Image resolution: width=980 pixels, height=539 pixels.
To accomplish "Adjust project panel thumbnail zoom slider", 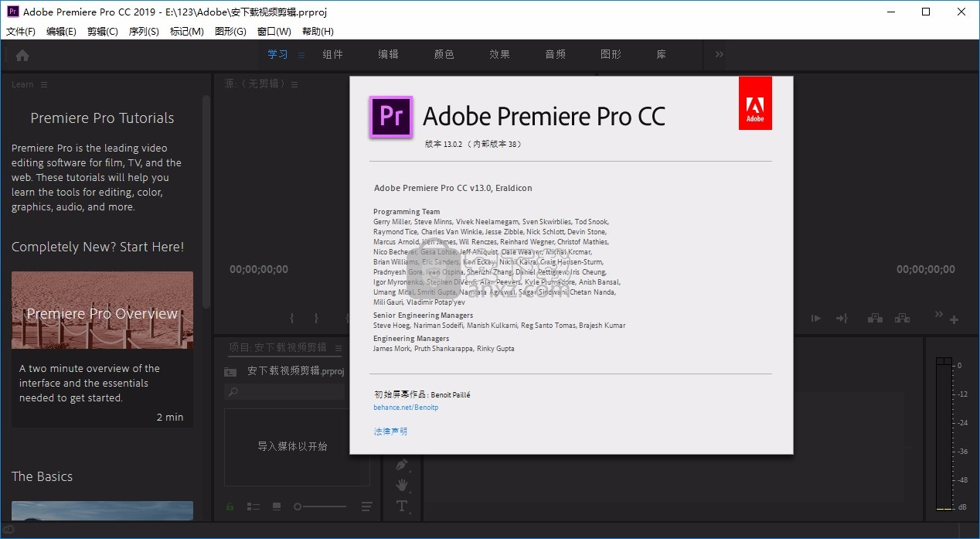I will pyautogui.click(x=321, y=507).
